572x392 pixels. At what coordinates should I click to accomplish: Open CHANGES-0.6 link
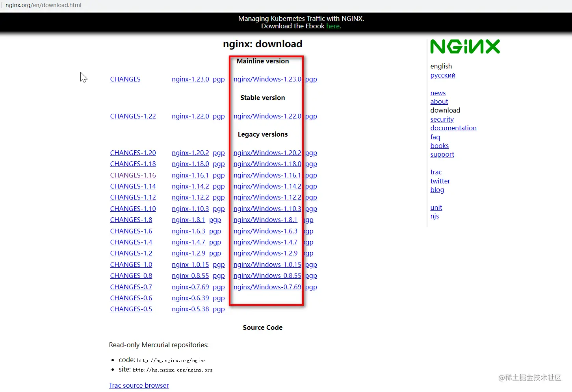pyautogui.click(x=131, y=298)
